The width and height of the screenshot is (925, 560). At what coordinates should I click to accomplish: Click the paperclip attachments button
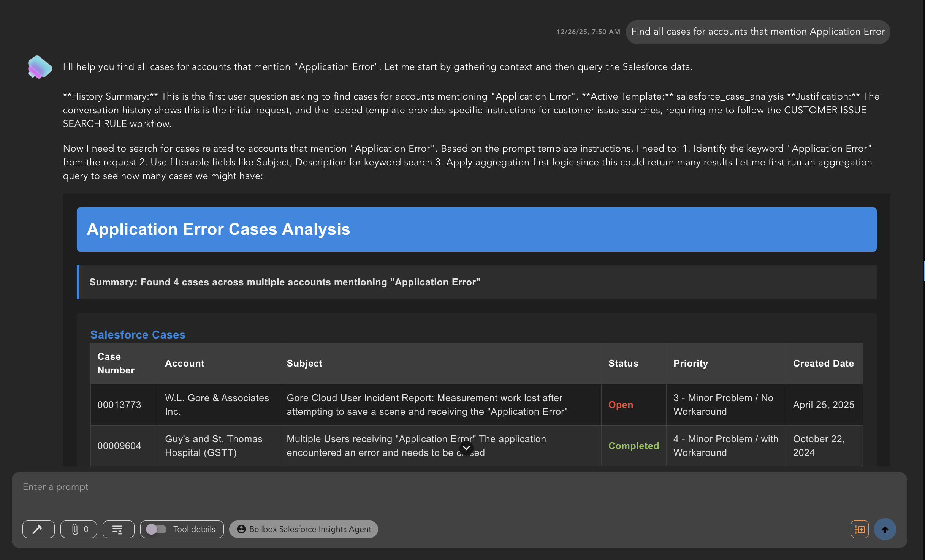pyautogui.click(x=79, y=529)
